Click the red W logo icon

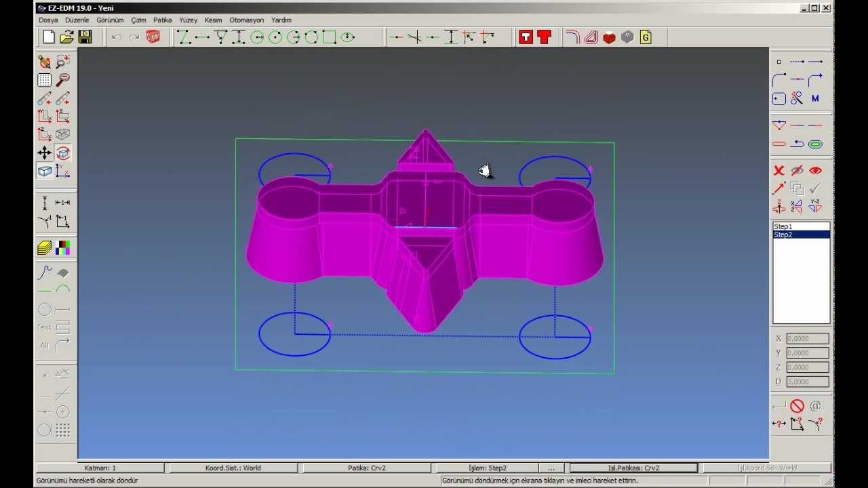[153, 37]
